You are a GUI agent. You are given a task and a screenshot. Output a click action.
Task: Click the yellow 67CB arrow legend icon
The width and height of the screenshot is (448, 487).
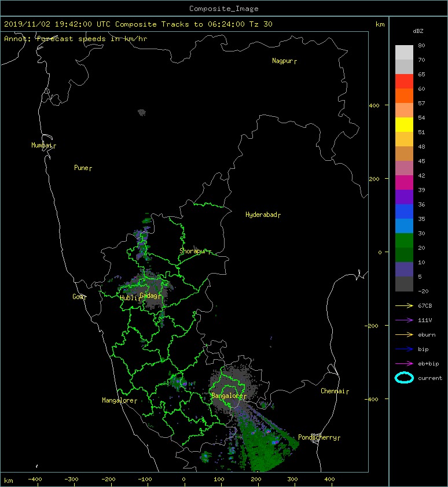point(404,306)
